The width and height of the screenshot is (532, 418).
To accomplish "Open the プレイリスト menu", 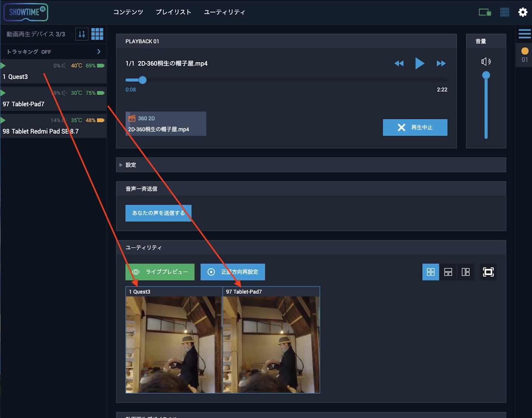I will click(x=173, y=12).
